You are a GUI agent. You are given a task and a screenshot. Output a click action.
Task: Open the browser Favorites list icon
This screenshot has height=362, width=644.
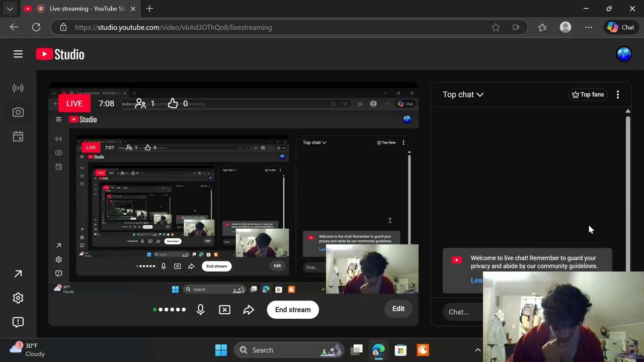click(542, 27)
